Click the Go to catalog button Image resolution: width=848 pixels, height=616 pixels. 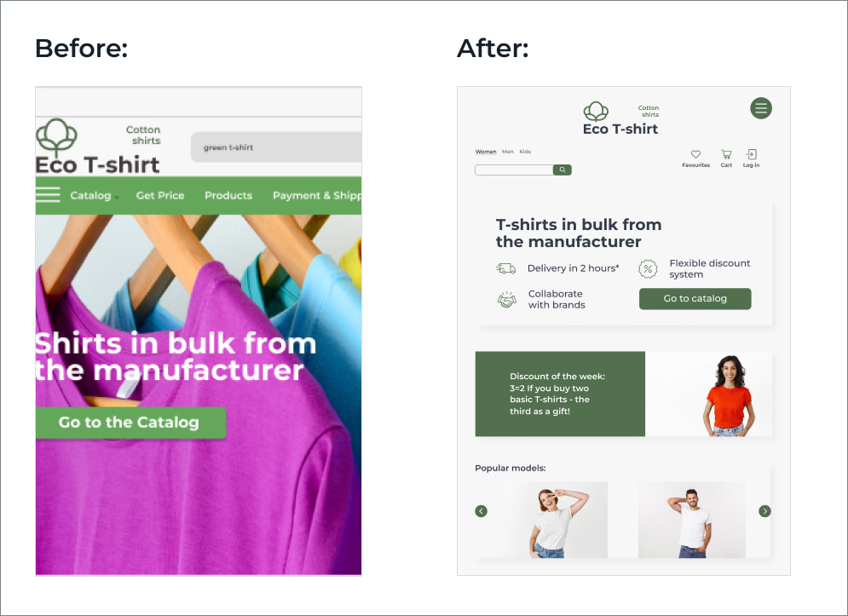click(695, 298)
